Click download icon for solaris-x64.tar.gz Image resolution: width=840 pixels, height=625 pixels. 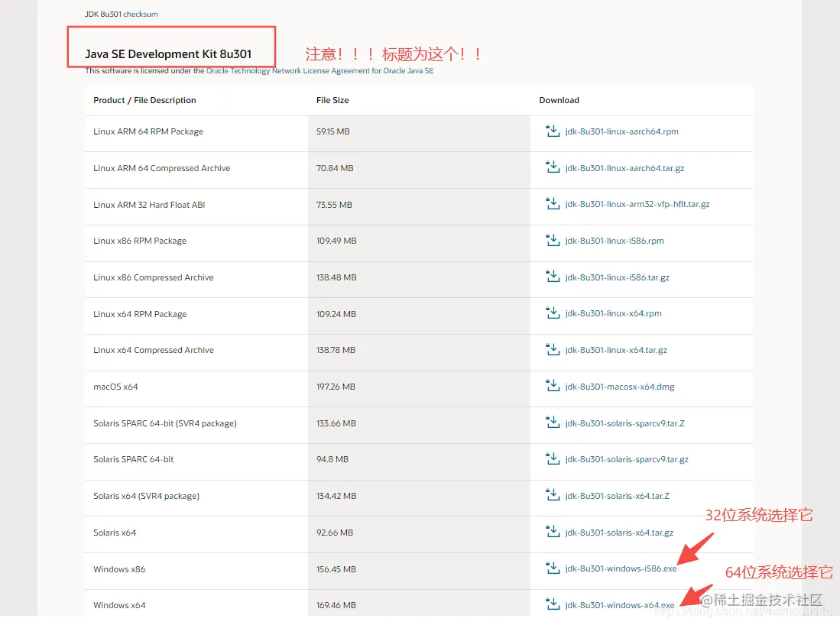click(x=553, y=532)
